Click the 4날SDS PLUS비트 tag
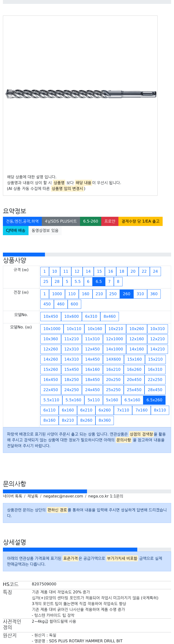 61,221
